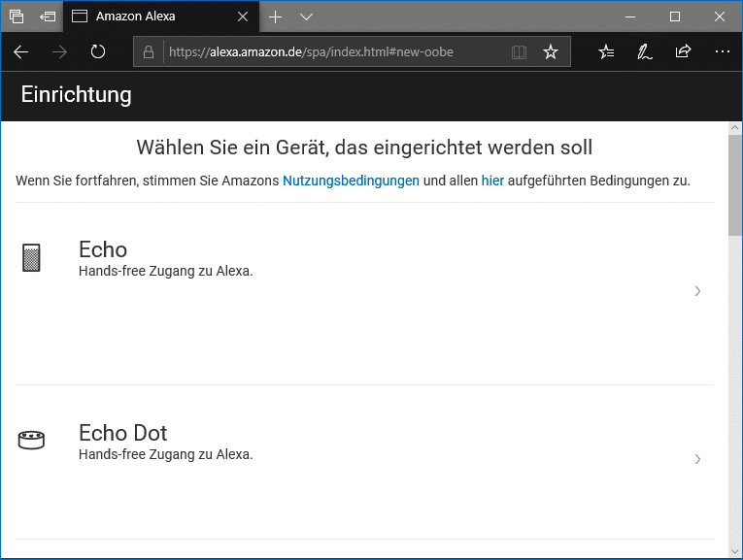Select the Amazon Alexa tab
The height and width of the screenshot is (560, 743).
tap(161, 16)
